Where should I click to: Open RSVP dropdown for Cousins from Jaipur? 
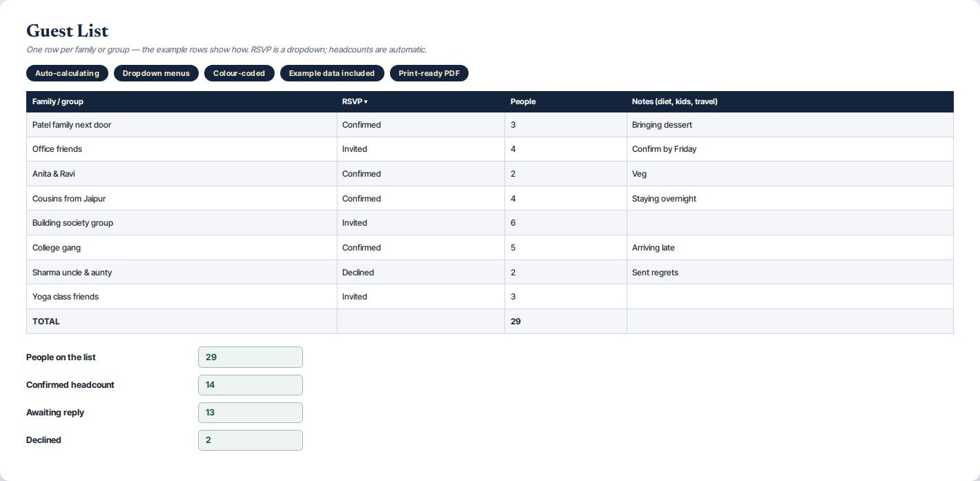(420, 199)
